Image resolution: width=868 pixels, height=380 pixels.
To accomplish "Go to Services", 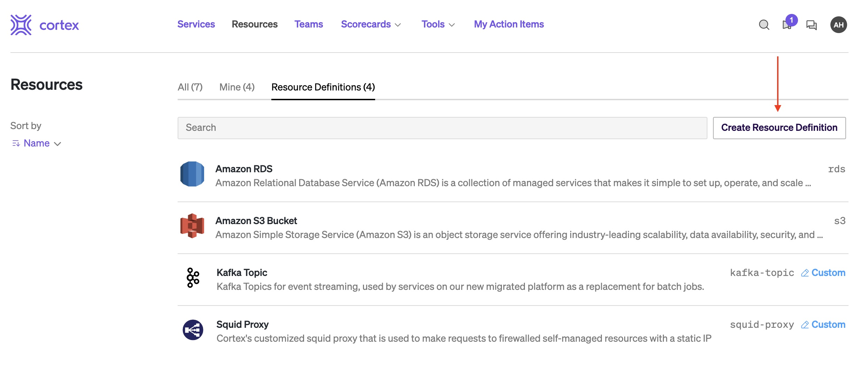I will pos(196,24).
